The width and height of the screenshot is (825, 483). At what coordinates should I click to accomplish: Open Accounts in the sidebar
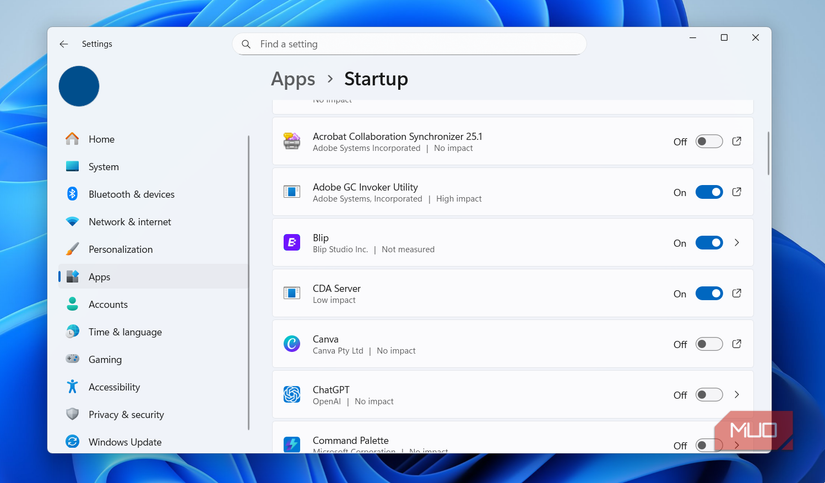pyautogui.click(x=153, y=304)
